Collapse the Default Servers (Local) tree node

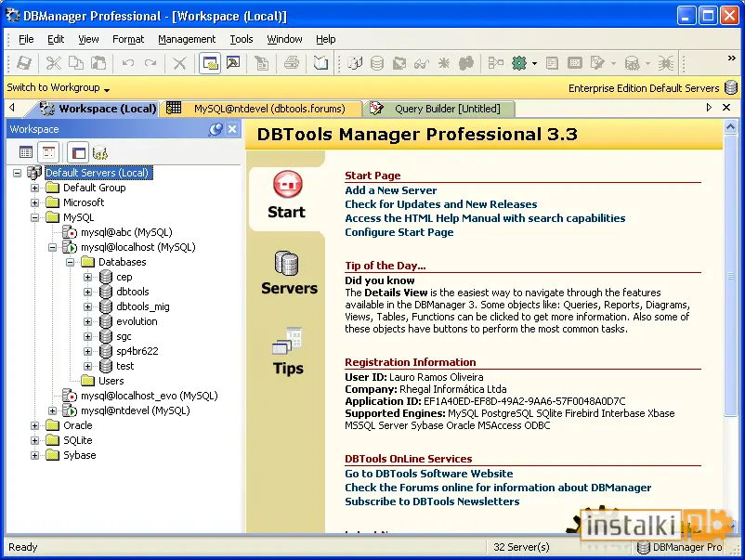pos(17,173)
